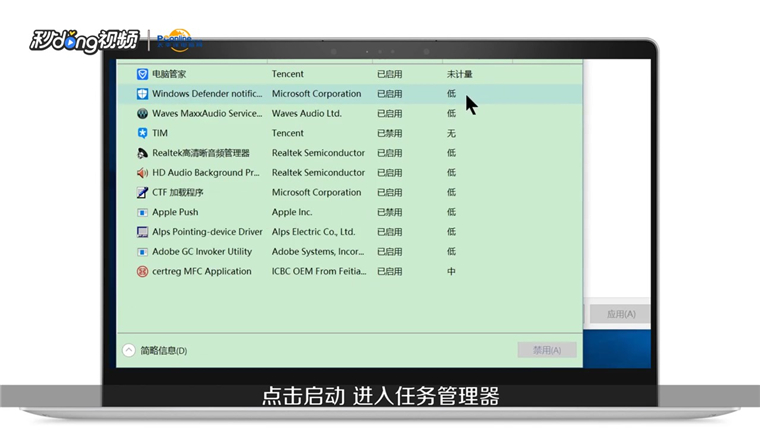
Task: Click the 应用(A) button in back window
Action: pos(621,314)
